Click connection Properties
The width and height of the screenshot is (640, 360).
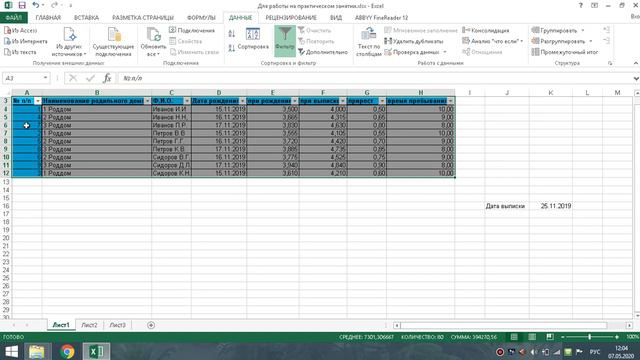[x=185, y=41]
